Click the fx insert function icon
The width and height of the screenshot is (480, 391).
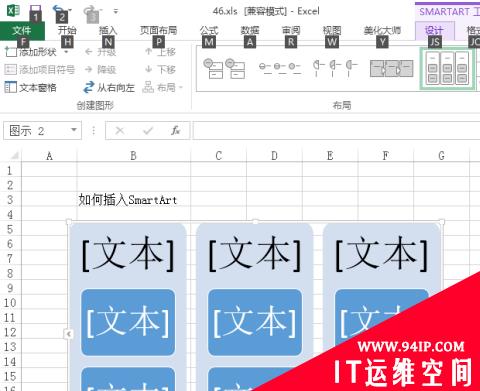point(176,130)
